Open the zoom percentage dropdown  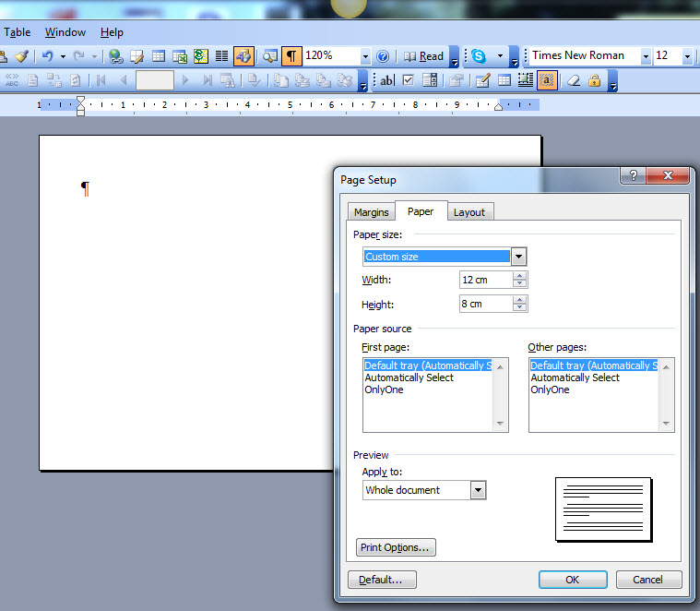click(365, 56)
